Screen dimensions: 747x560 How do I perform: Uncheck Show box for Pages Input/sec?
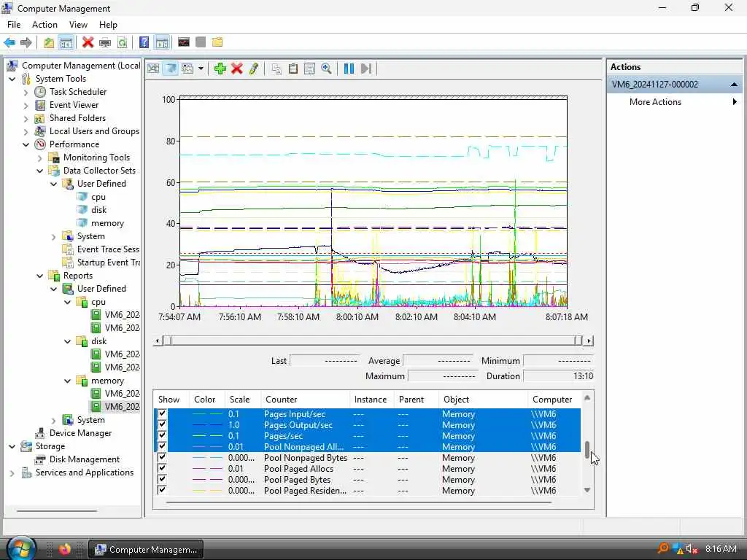pos(162,413)
